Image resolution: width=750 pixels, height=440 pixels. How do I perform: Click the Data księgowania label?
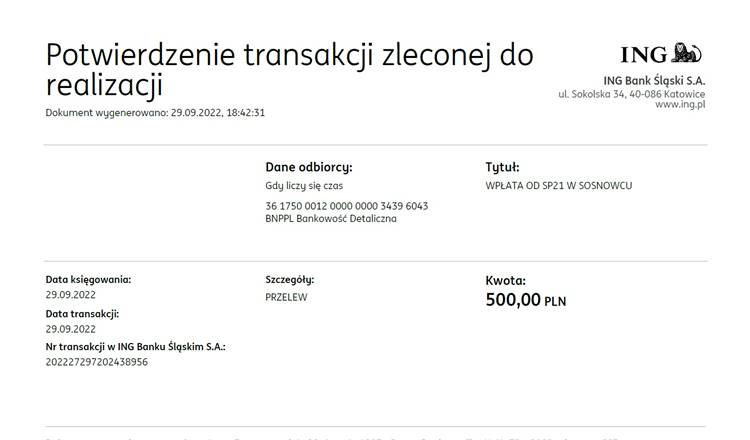pos(88,280)
